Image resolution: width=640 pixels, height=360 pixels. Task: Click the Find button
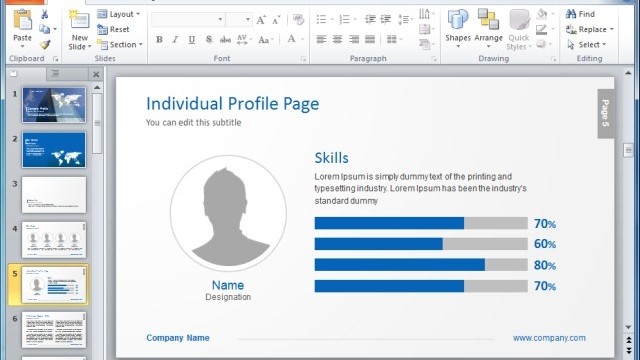(x=580, y=14)
